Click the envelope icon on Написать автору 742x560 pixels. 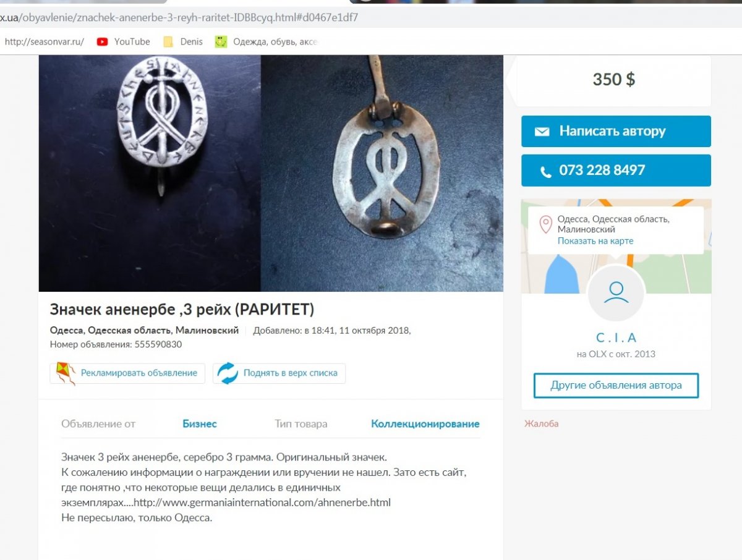click(542, 132)
